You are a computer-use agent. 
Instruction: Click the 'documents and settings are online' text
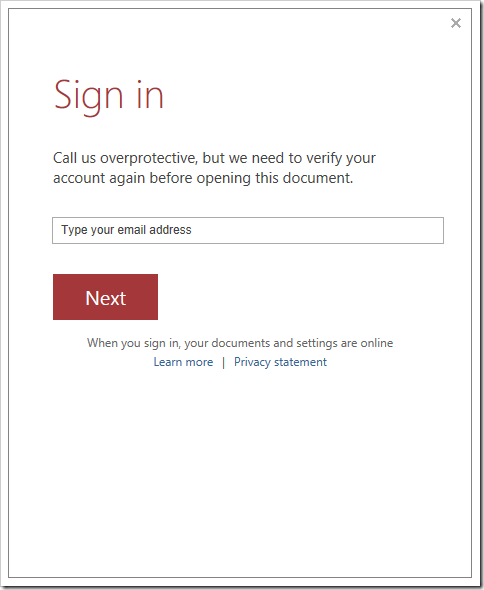click(x=302, y=343)
